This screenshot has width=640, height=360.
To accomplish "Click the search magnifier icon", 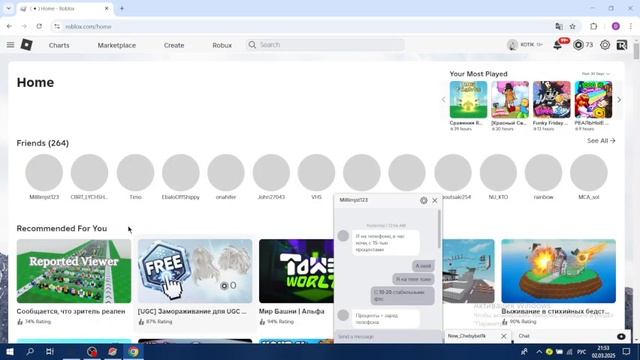I will click(252, 44).
